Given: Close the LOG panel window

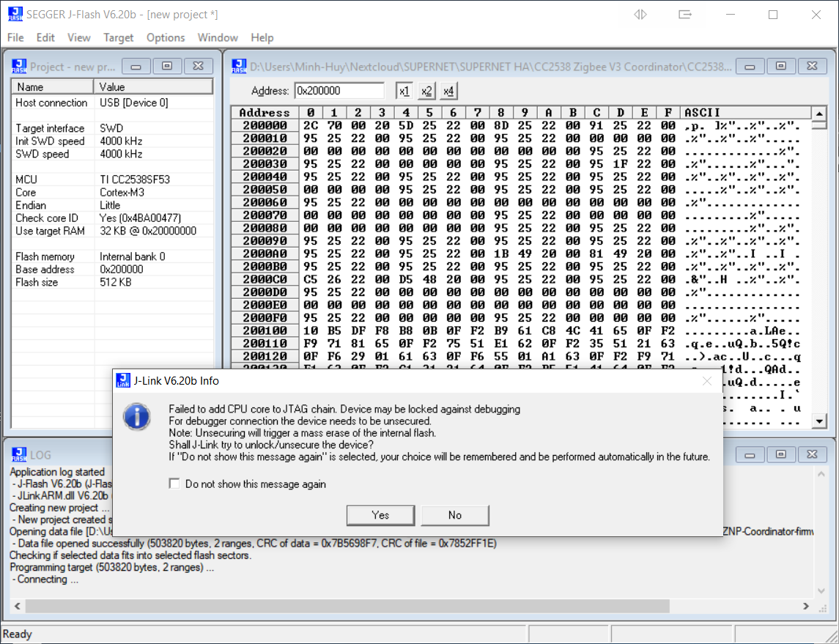Looking at the screenshot, I should tap(812, 455).
